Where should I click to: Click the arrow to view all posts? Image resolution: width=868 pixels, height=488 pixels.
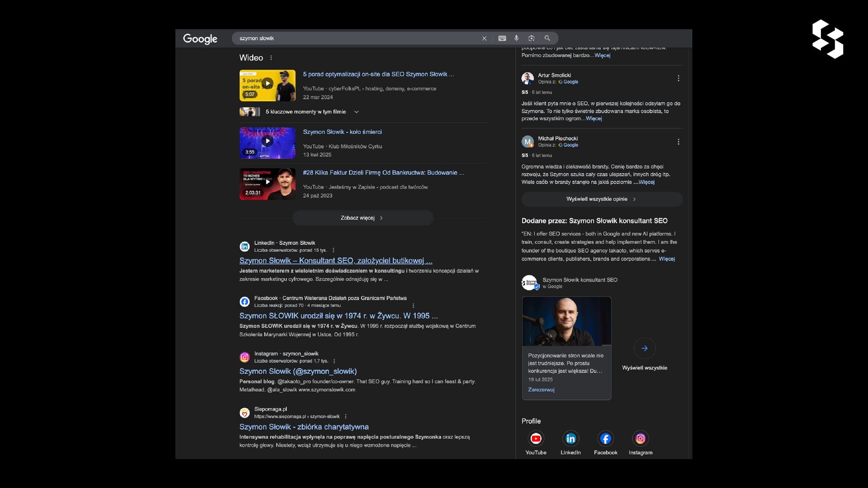click(645, 348)
